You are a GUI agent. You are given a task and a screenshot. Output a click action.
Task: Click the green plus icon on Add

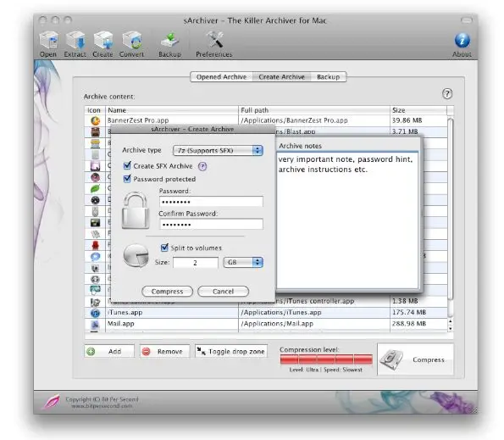pos(91,352)
